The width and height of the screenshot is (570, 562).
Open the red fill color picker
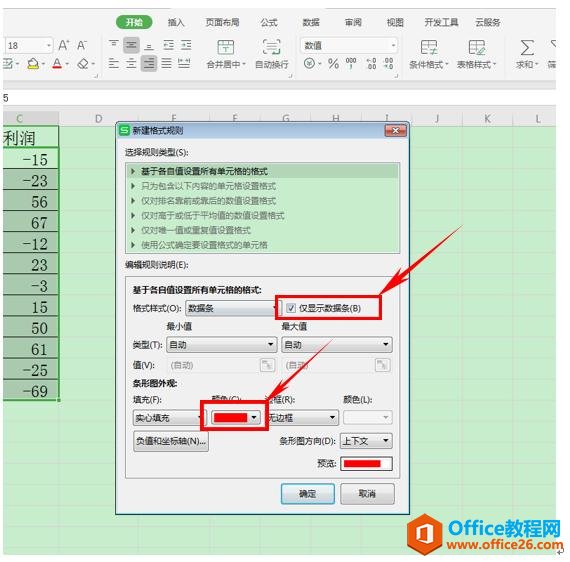(235, 417)
